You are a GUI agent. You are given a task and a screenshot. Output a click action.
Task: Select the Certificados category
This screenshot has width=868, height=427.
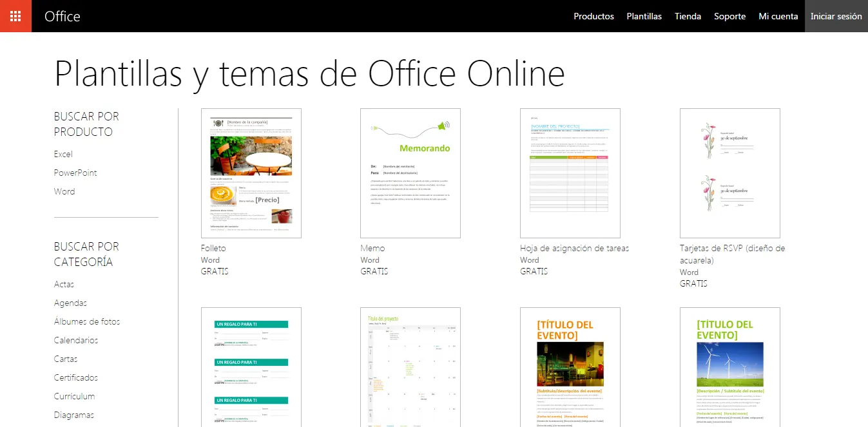(x=76, y=377)
